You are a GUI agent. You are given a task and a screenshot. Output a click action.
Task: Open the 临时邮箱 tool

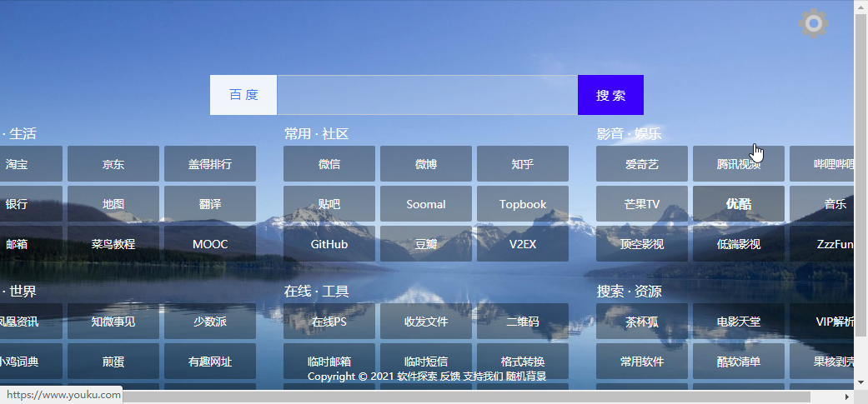tap(329, 361)
